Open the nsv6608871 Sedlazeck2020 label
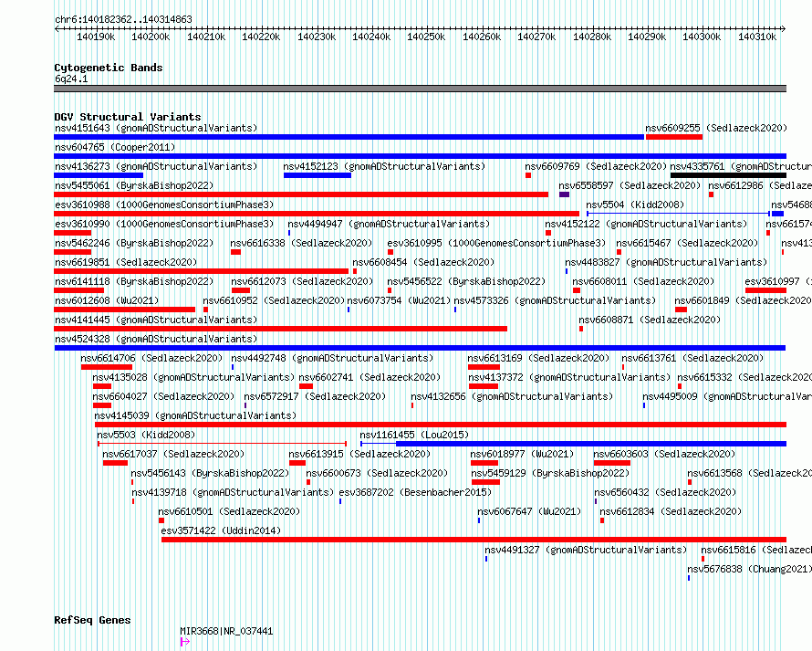Viewport: 812px width, 651px height. click(650, 320)
